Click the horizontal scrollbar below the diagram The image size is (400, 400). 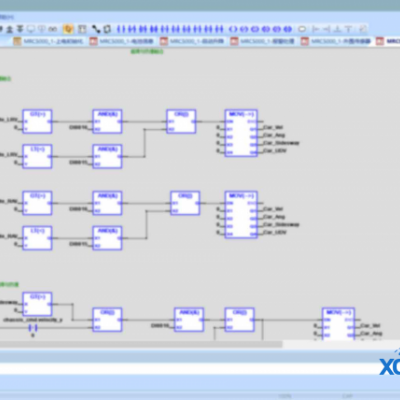point(141,344)
